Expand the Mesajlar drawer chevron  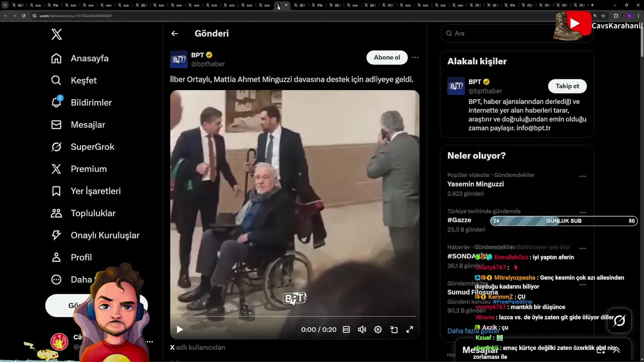coord(616,350)
